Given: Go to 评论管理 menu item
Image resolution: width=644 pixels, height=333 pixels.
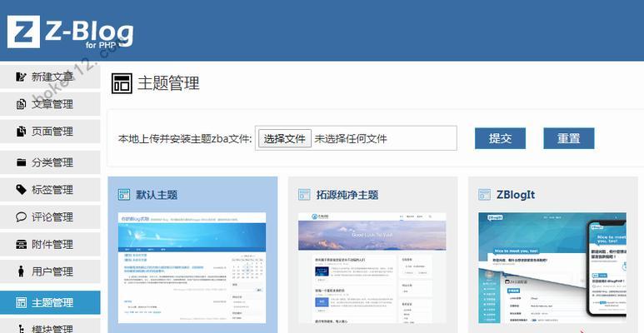Looking at the screenshot, I should 50,216.
